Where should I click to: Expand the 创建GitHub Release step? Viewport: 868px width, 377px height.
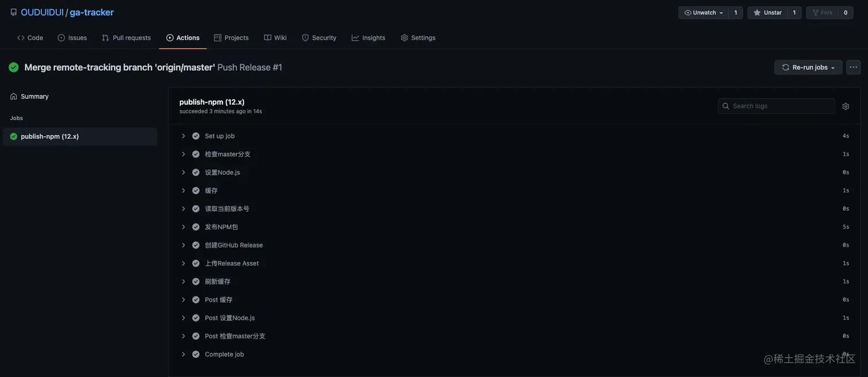(x=184, y=245)
